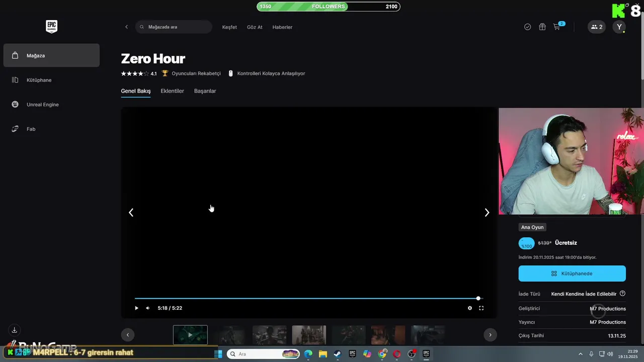Open Microsoft Edge from taskbar

[308, 354]
